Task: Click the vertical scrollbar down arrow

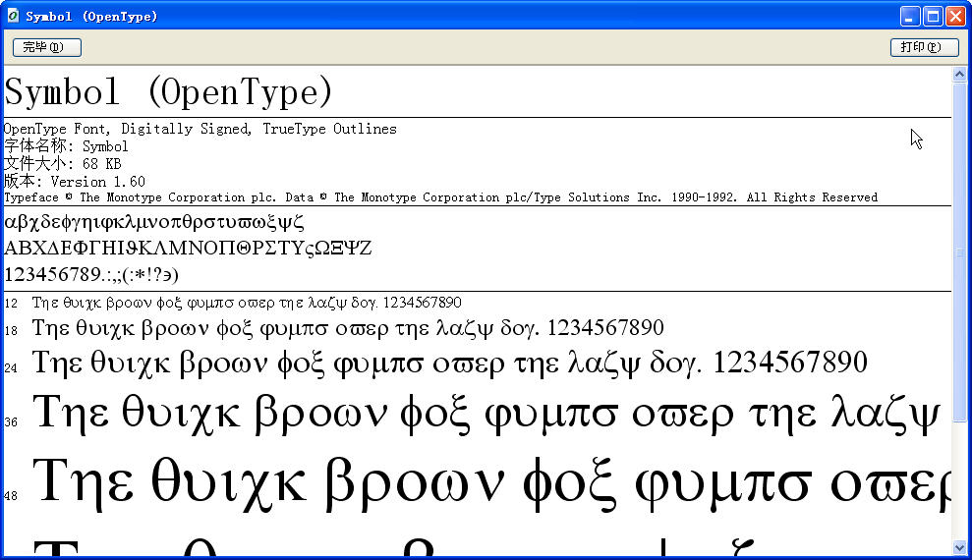Action: click(x=959, y=547)
